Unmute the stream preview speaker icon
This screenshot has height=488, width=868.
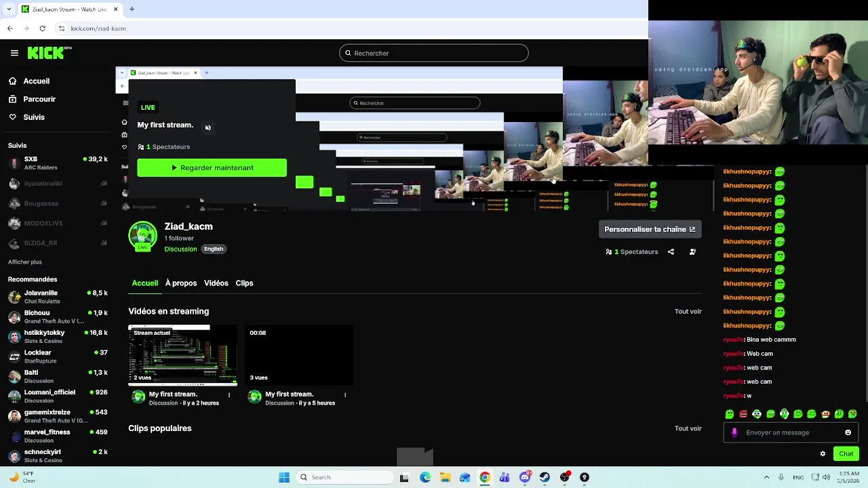coord(208,127)
